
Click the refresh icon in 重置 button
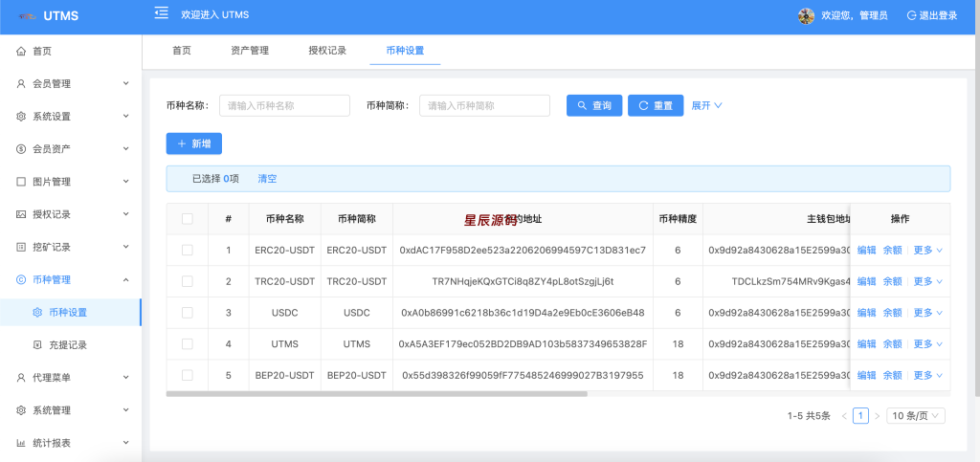click(x=643, y=105)
